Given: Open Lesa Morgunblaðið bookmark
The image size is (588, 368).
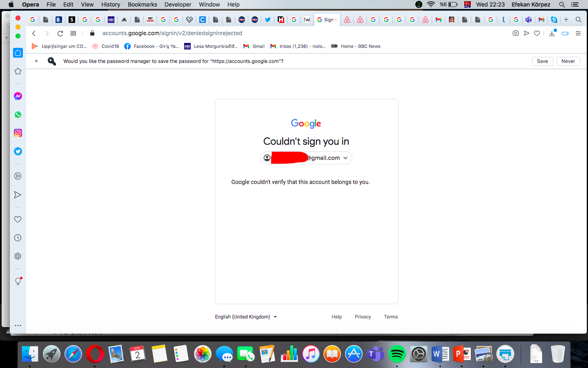Looking at the screenshot, I should [211, 46].
